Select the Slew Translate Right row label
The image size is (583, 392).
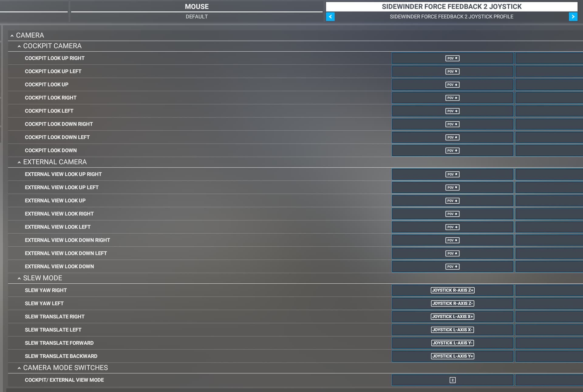(55, 317)
